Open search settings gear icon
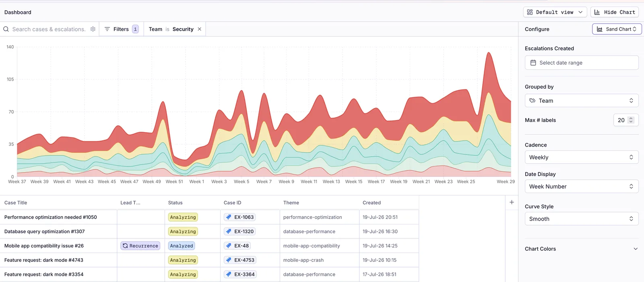The image size is (644, 282). 93,29
